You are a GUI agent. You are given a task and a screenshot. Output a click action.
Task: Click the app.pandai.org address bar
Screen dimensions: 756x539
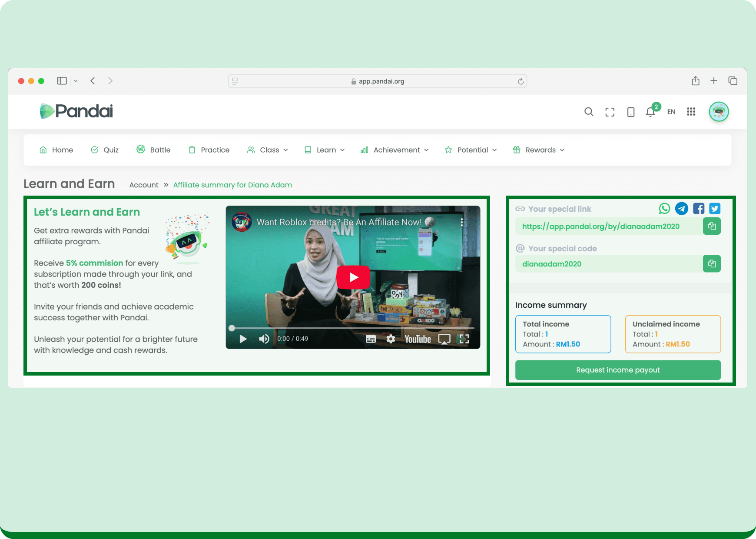pyautogui.click(x=377, y=81)
